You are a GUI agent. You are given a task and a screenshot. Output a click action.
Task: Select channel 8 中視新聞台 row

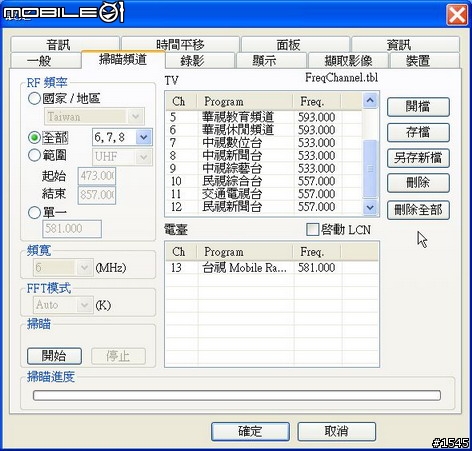tap(264, 156)
